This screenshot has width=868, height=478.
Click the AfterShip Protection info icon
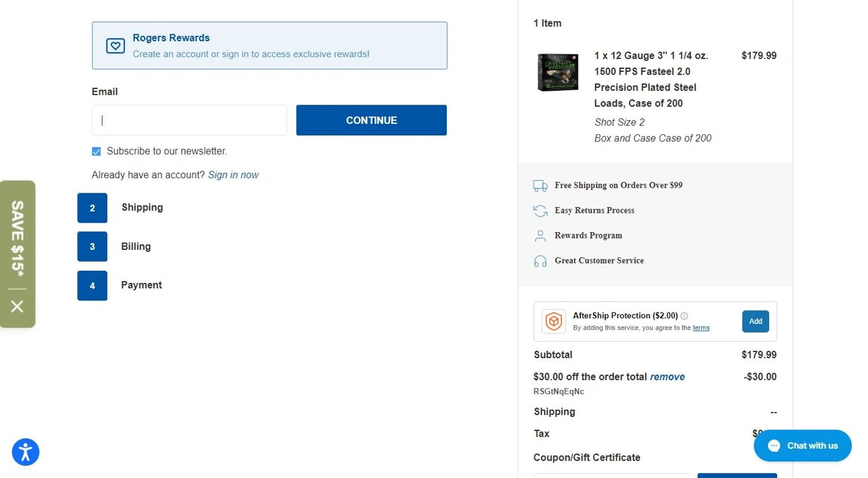[684, 316]
